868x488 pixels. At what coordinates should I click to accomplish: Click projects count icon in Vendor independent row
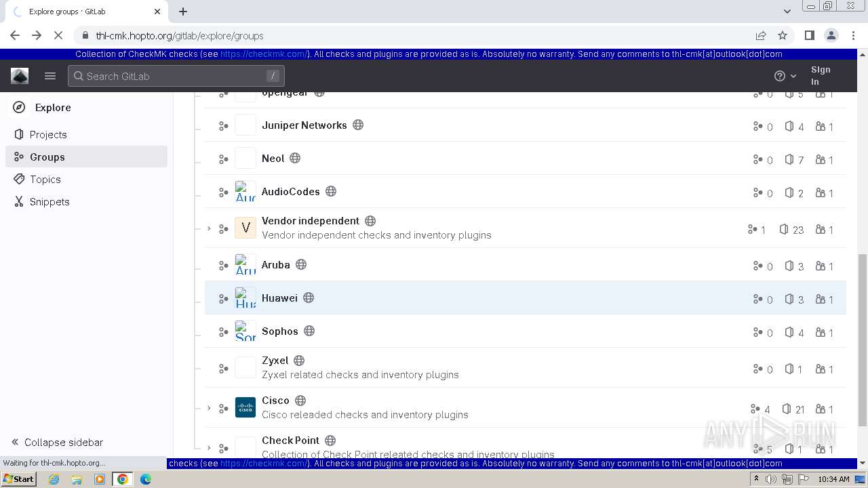tap(784, 229)
